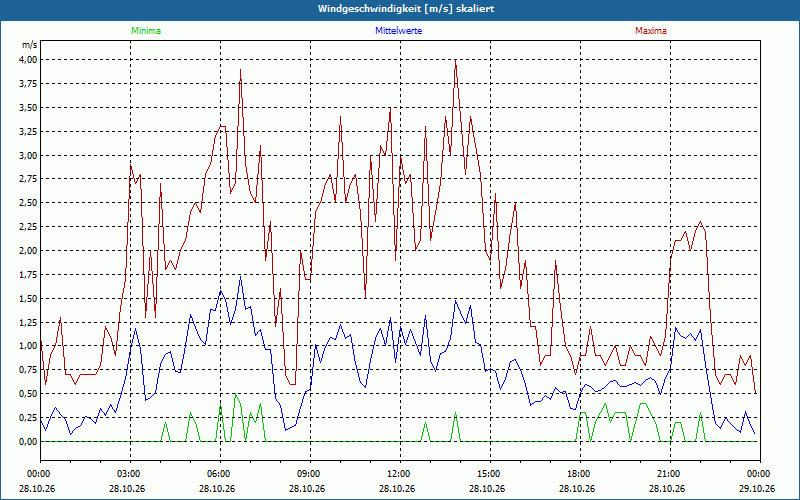Click the Windgeschwindigkeit [m/s] skaliert title
The width and height of the screenshot is (800, 500).
pyautogui.click(x=406, y=9)
